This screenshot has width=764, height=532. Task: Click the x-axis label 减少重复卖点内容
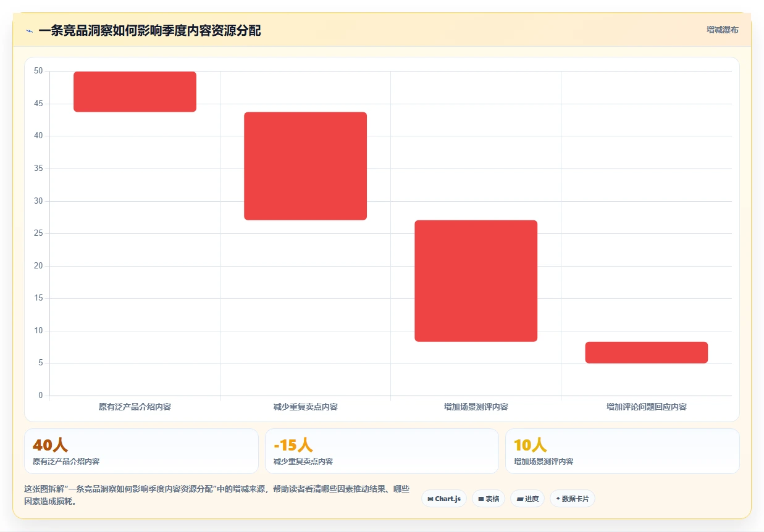(x=305, y=407)
